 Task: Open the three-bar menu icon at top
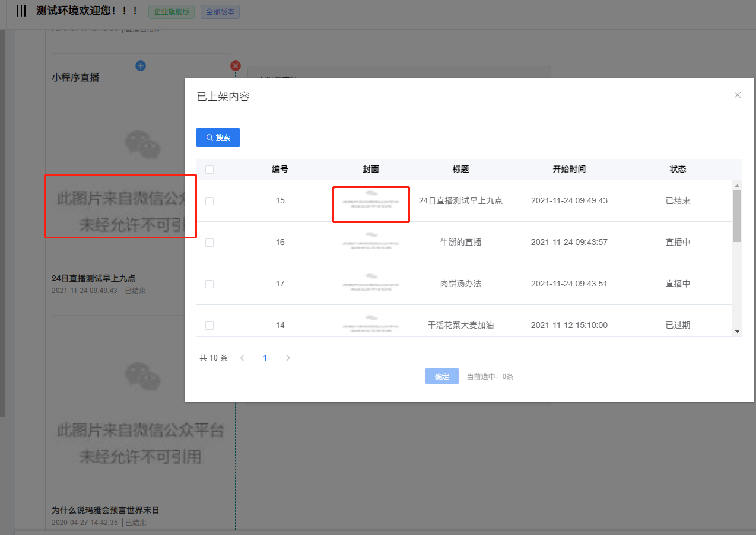click(21, 11)
